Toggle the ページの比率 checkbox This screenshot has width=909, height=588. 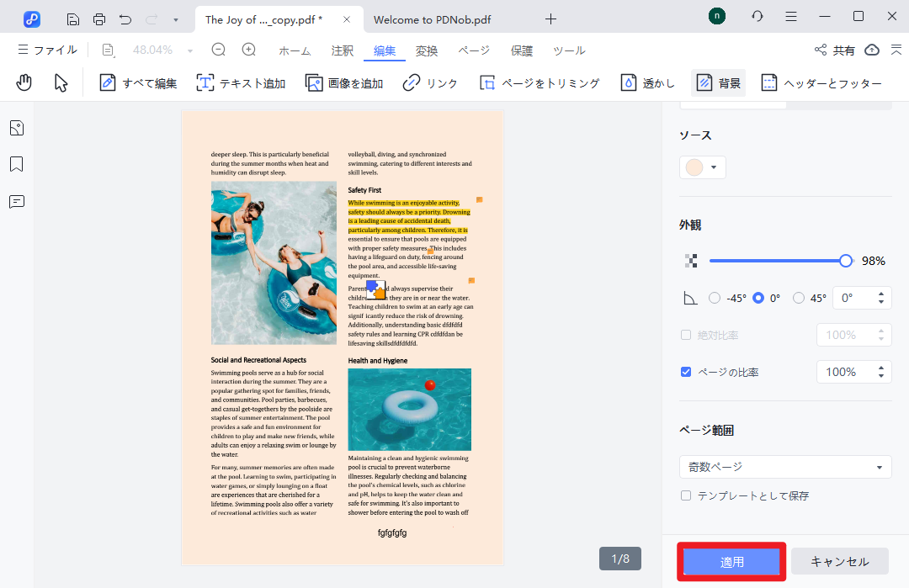coord(686,372)
